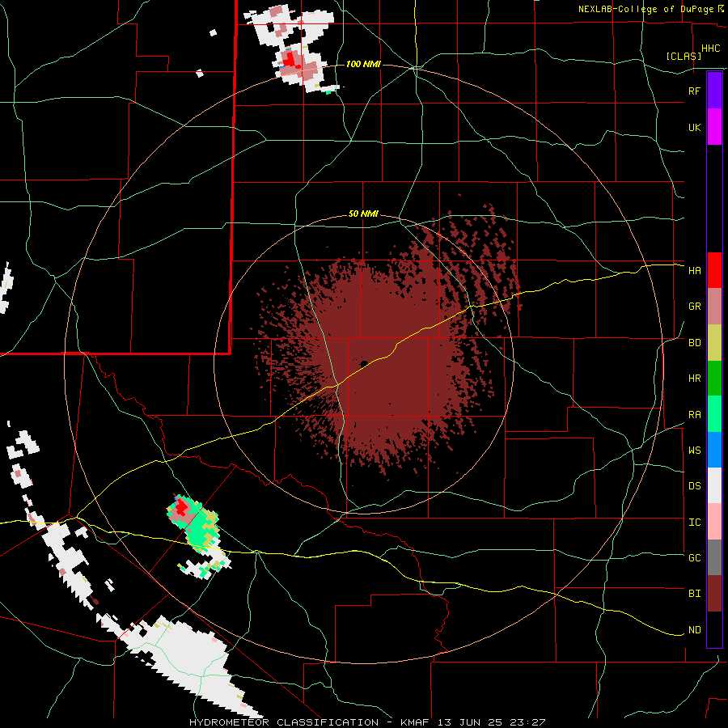Click the black radar site dot at the center
728x728 pixels.
[364, 363]
